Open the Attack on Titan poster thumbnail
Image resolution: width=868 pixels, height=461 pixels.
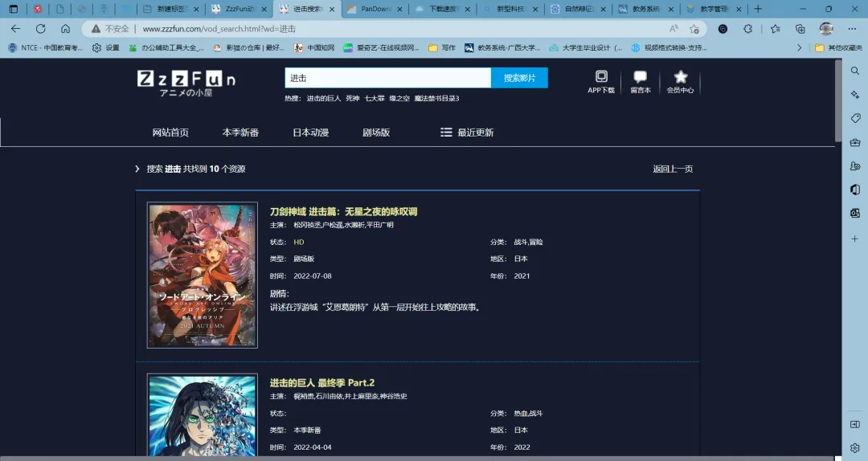click(x=202, y=415)
